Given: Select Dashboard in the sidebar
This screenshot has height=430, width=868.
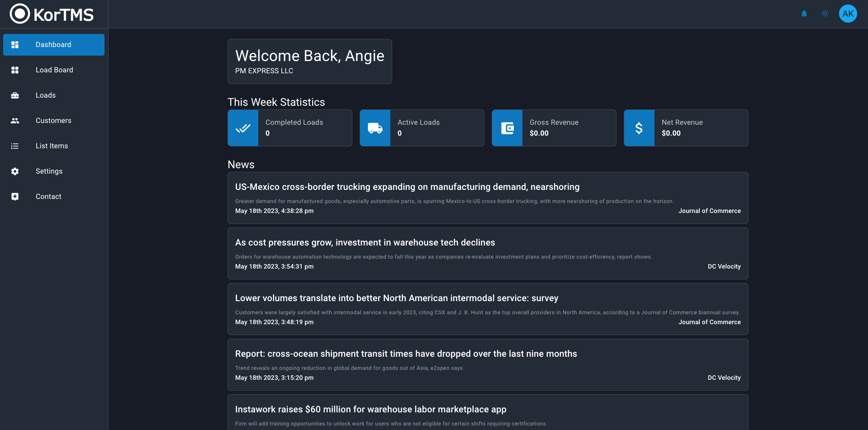Looking at the screenshot, I should (x=53, y=45).
